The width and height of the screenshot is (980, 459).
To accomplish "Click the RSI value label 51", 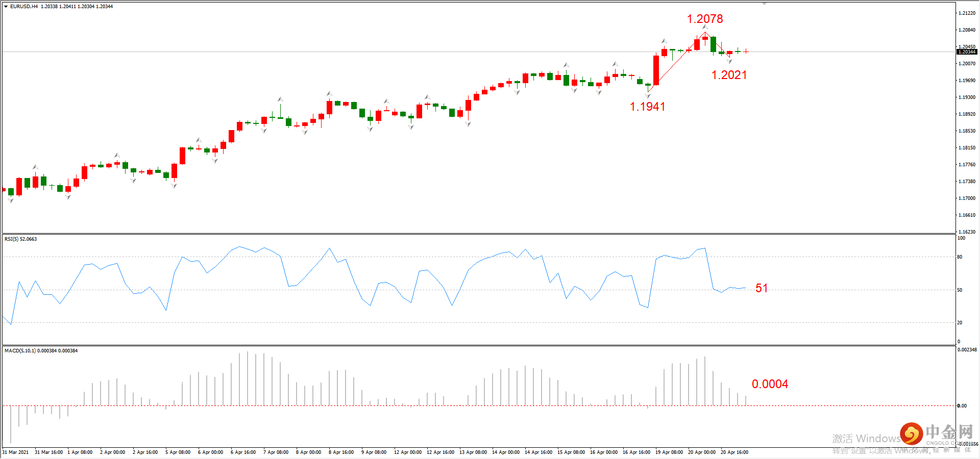I will [762, 288].
